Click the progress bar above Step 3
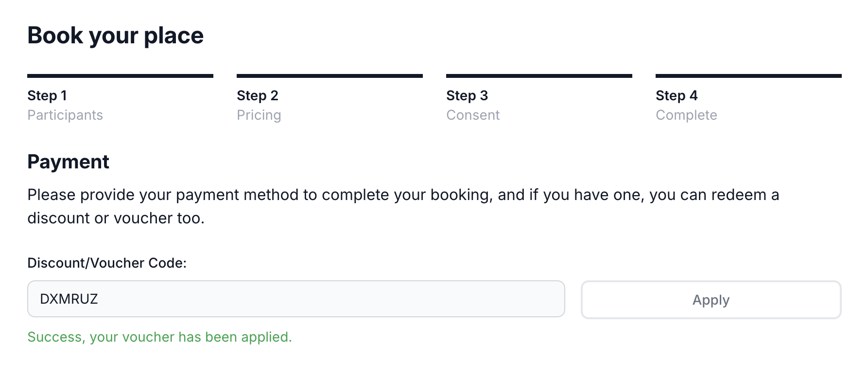The image size is (868, 365). (539, 75)
